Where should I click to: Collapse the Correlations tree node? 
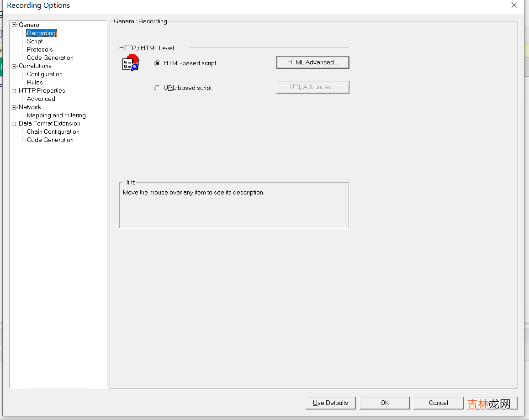14,66
